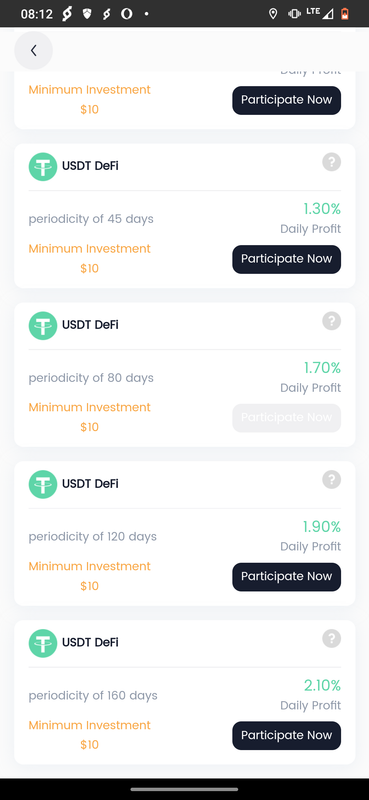The height and width of the screenshot is (800, 369).
Task: Tap the bottom navigation gesture bar
Action: pyautogui.click(x=184, y=789)
